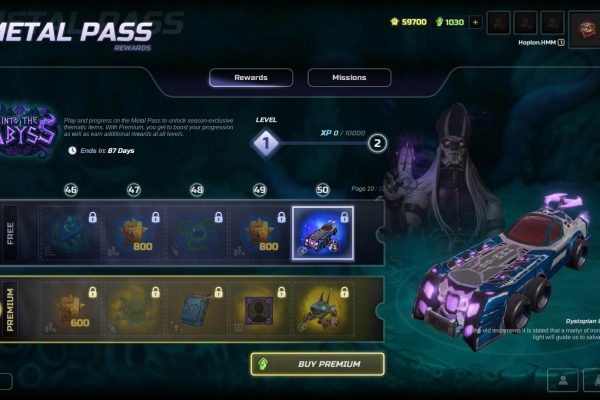Click the first empty party slot
The height and width of the screenshot is (400, 600).
click(498, 23)
